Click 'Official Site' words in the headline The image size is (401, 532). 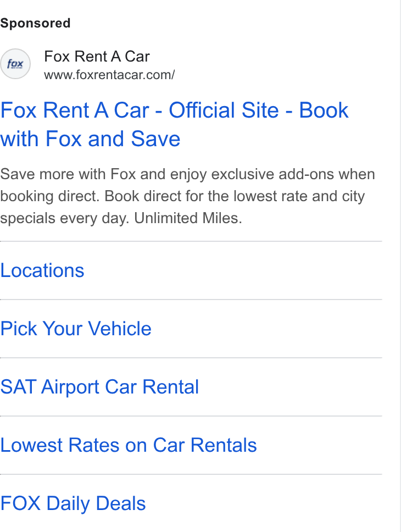click(224, 110)
